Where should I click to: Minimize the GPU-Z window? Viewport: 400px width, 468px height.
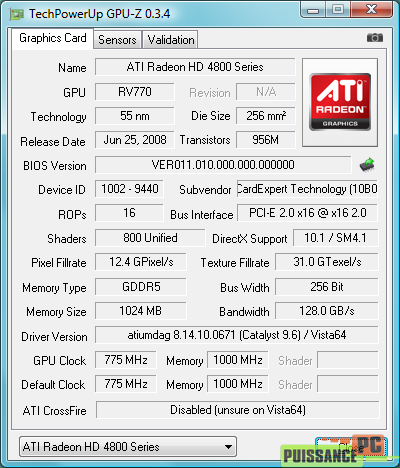313,9
